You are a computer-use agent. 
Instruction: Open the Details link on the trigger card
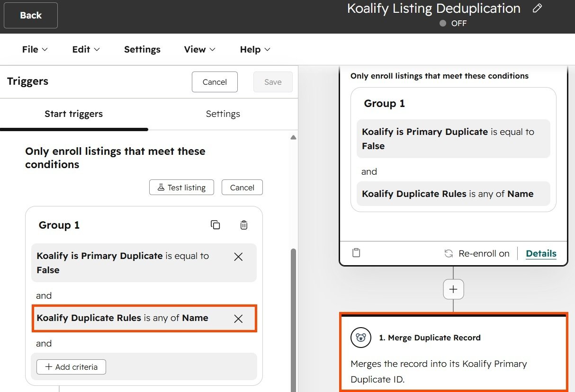541,253
